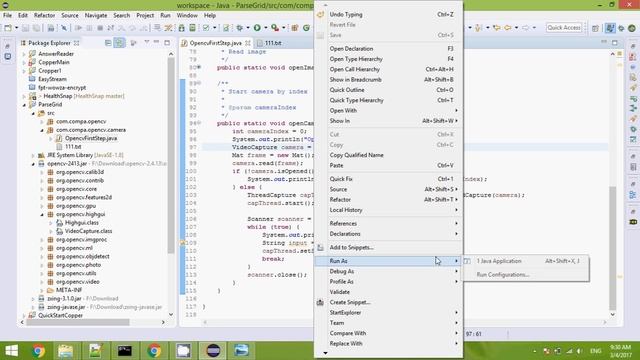Click the yellow Back navigation arrow
Image resolution: width=640 pixels, height=360 pixels.
tap(508, 28)
